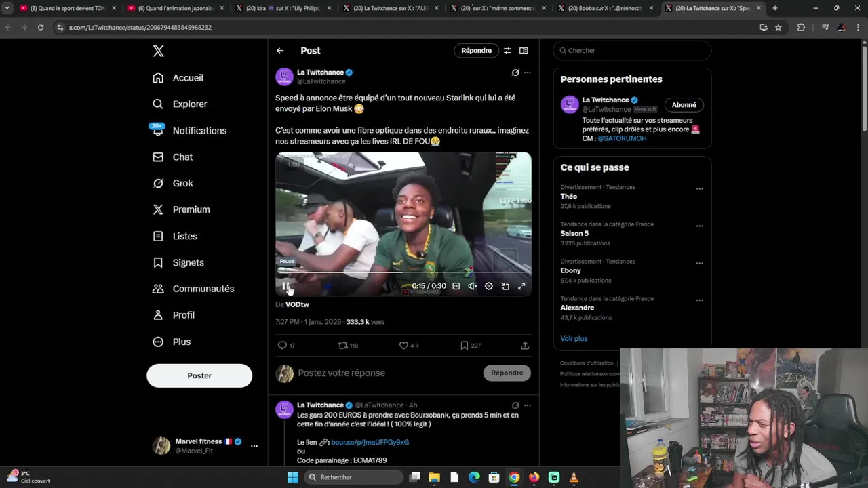This screenshot has height=488, width=868.
Task: Expand the Plus menu in sidebar
Action: [x=172, y=342]
